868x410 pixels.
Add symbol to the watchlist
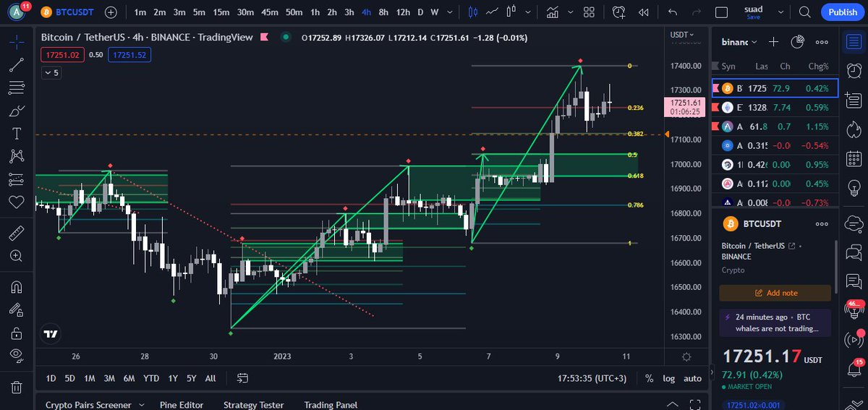(x=773, y=42)
